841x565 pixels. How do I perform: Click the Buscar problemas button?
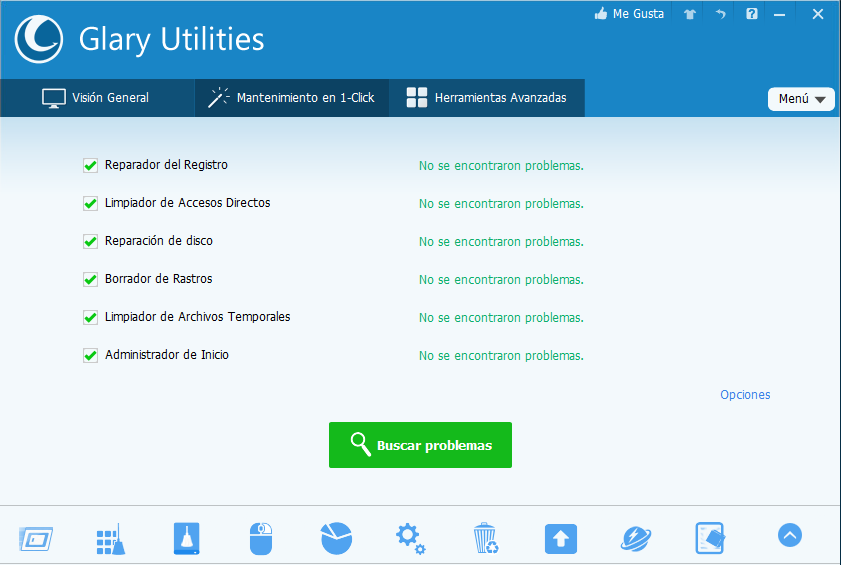420,445
